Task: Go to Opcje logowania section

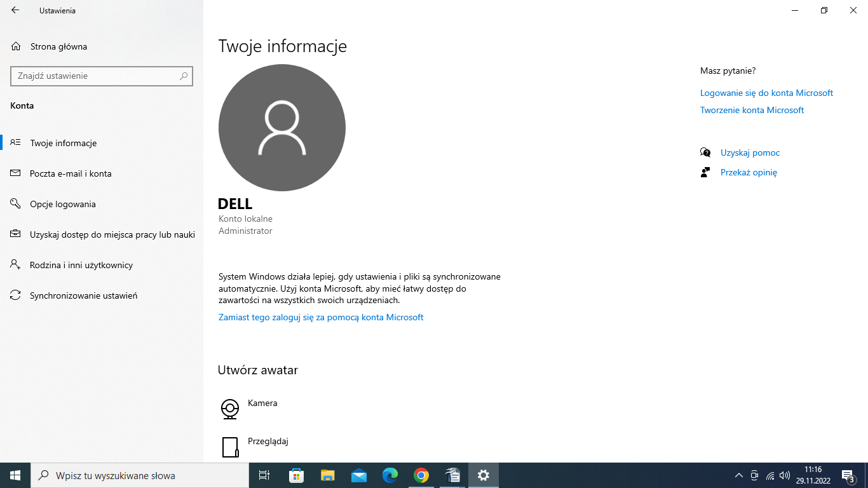Action: pyautogui.click(x=63, y=204)
